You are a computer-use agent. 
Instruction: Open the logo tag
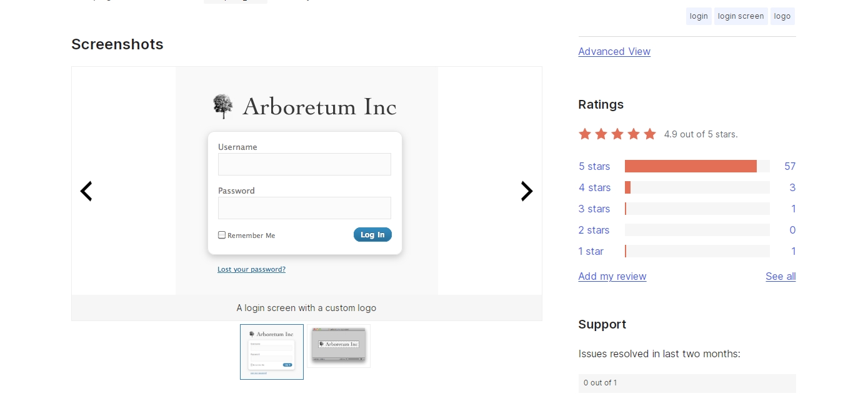pos(782,16)
